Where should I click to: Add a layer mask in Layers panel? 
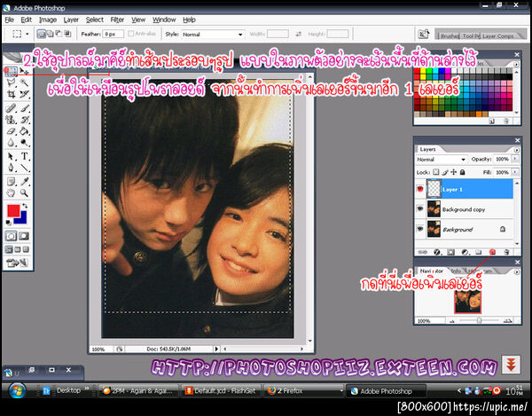(451, 252)
